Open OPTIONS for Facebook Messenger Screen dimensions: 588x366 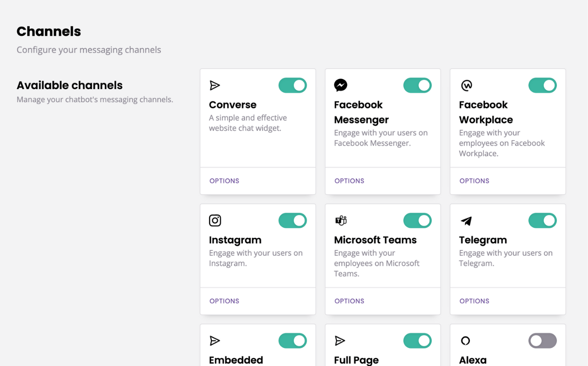pos(349,181)
